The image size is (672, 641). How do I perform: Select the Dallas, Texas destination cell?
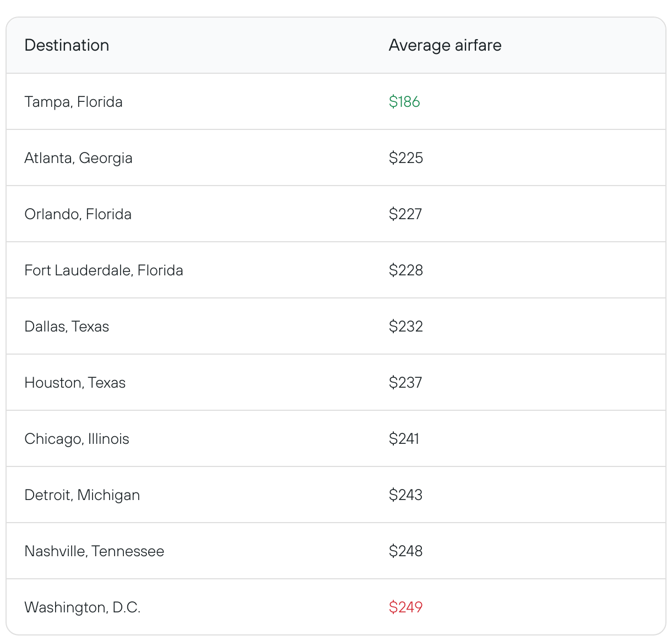point(67,327)
